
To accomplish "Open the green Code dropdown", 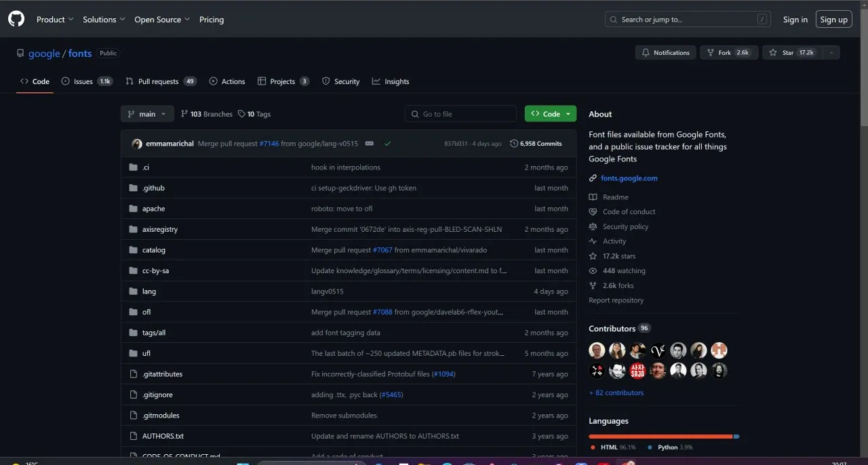I will tap(551, 114).
